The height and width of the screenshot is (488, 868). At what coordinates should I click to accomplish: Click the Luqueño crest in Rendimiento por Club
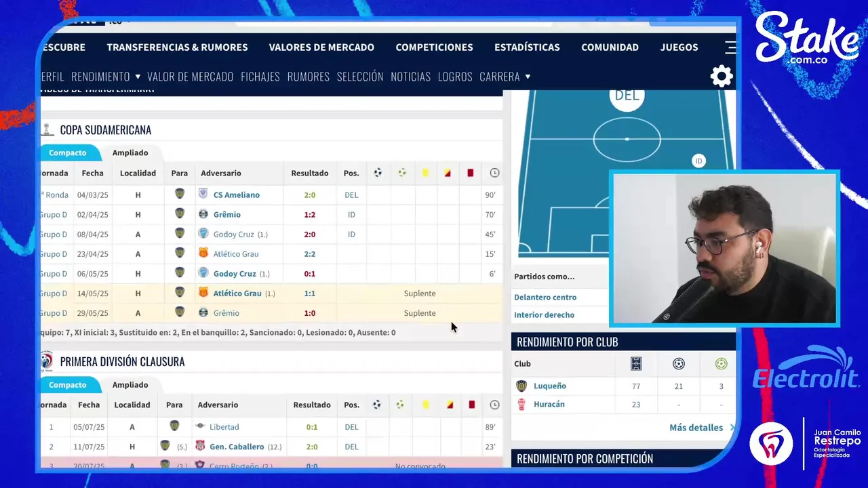(521, 386)
